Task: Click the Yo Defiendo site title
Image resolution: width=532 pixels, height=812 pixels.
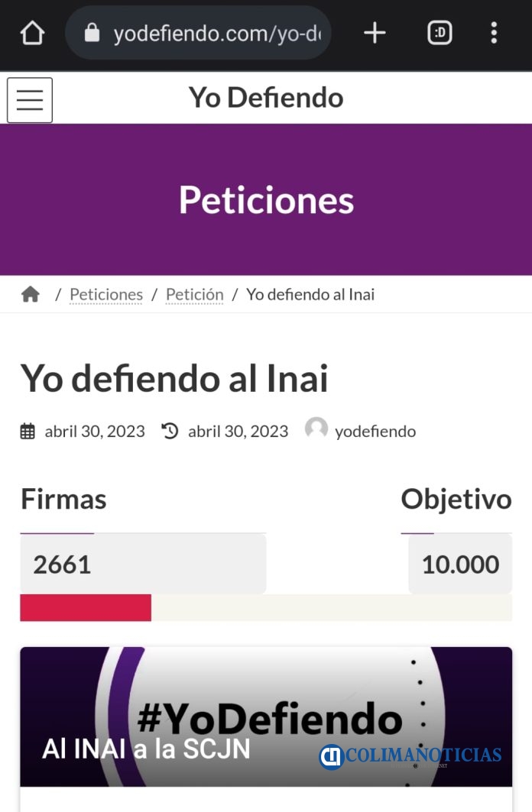Action: pos(266,97)
